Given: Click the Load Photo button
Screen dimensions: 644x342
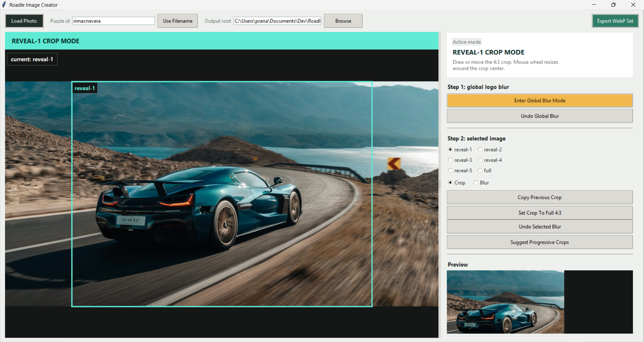Looking at the screenshot, I should coord(24,21).
